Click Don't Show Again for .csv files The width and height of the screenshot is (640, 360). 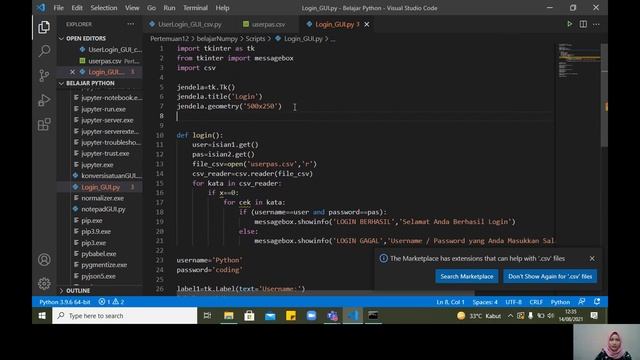(x=550, y=276)
